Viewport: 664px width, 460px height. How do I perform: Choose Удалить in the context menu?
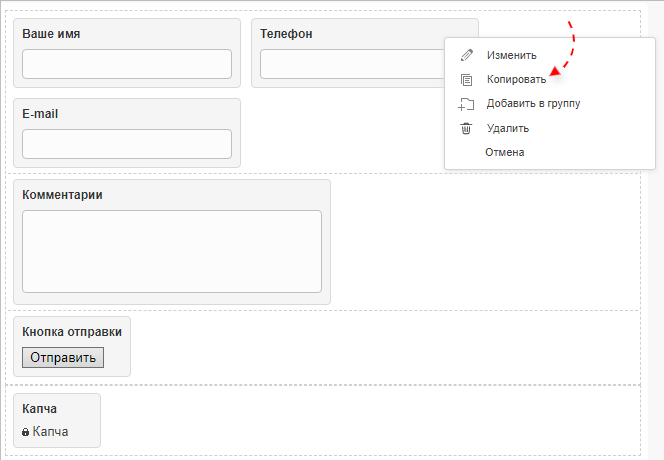507,128
